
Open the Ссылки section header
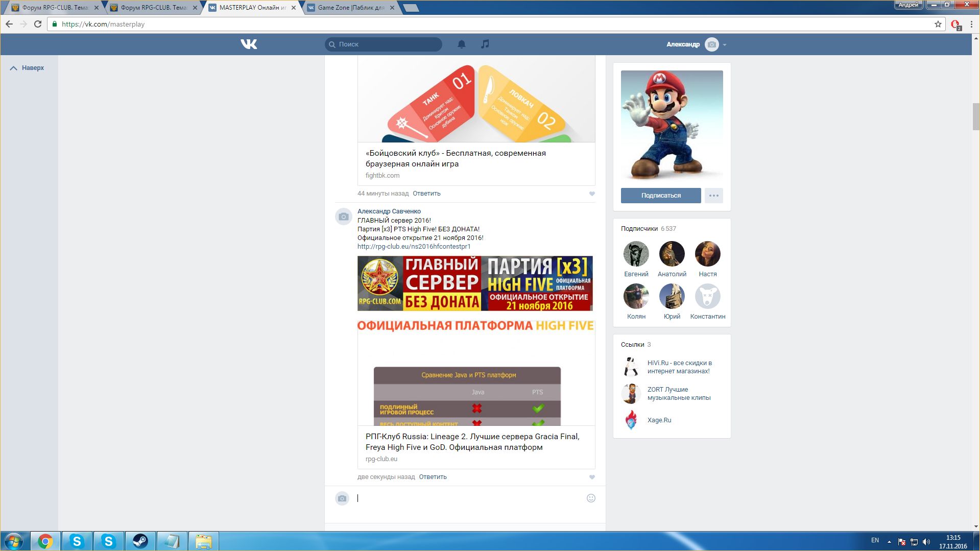pyautogui.click(x=636, y=345)
